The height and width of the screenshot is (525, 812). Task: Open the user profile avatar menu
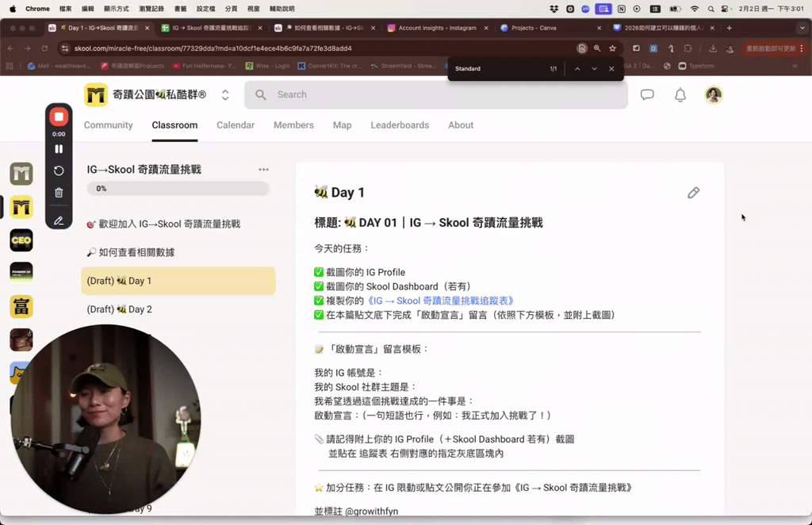tap(714, 94)
